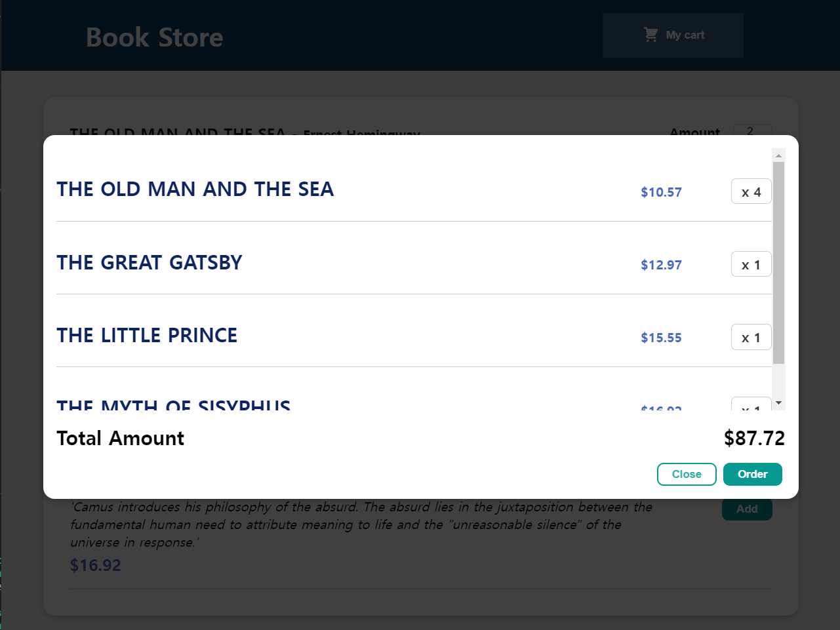840x630 pixels.
Task: Click the x 1 badge next to THE GREAT GATSBY
Action: pyautogui.click(x=751, y=264)
